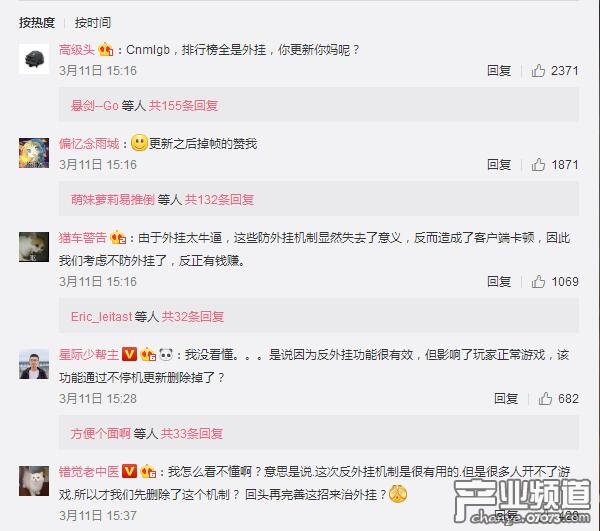Image resolution: width=600 pixels, height=531 pixels.
Task: Expand 共32条回复 replies
Action: click(x=192, y=317)
